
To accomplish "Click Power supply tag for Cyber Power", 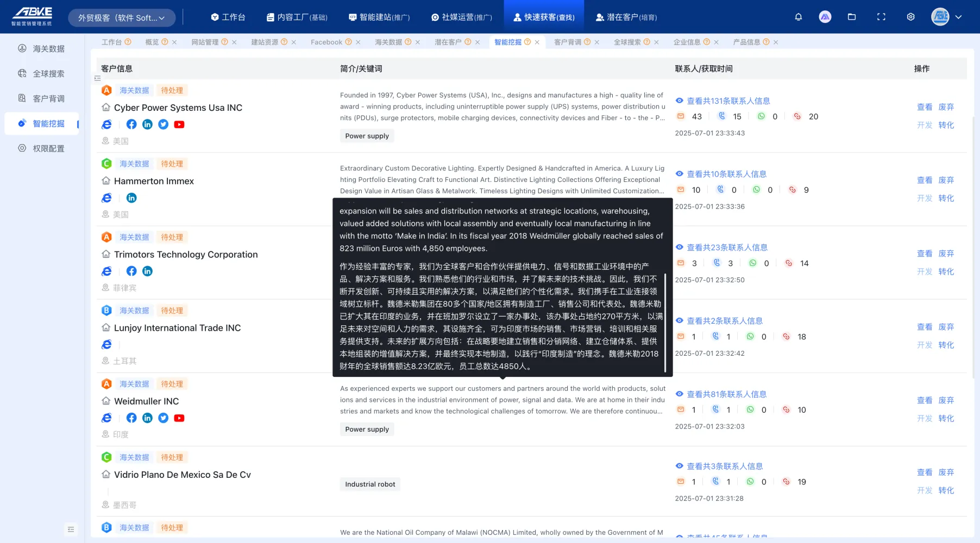I will 367,136.
